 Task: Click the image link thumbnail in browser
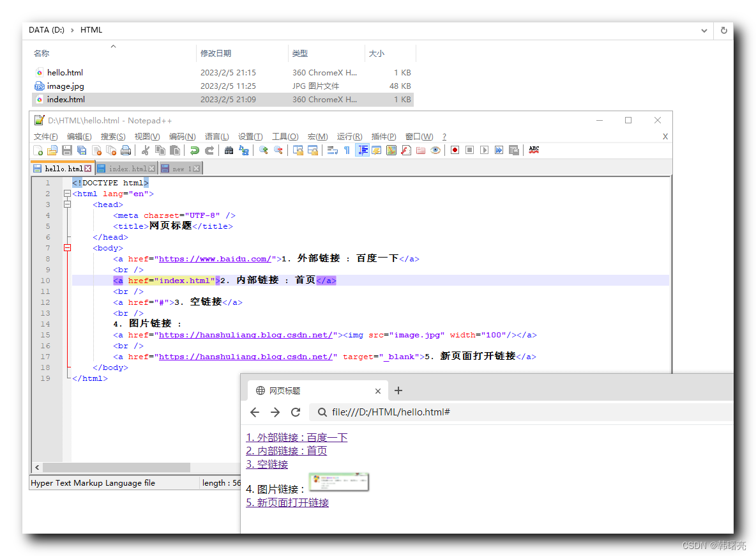pyautogui.click(x=339, y=482)
